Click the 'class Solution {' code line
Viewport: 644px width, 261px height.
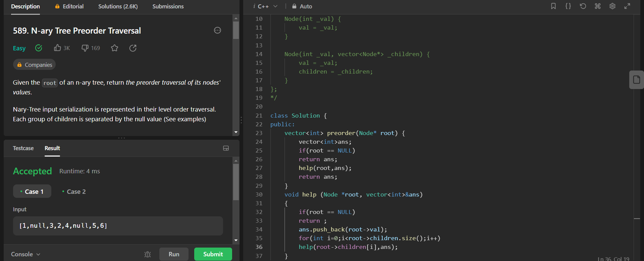299,116
